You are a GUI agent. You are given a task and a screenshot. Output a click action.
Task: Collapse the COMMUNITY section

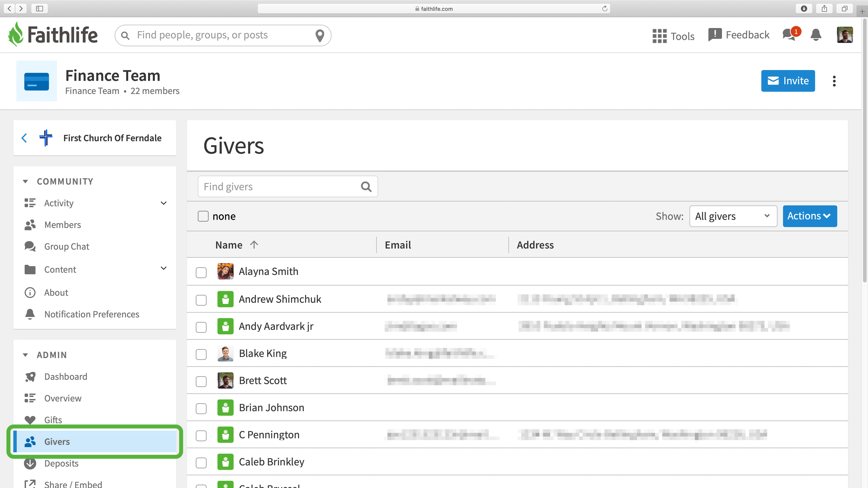[x=25, y=181]
